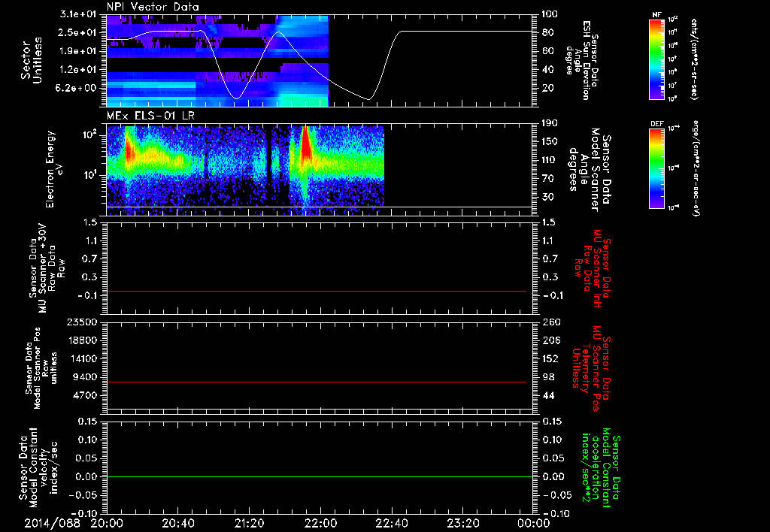Image resolution: width=770 pixels, height=532 pixels.
Task: Click the red "MU Scanner Pos Telemetry" label
Action: pos(591,368)
